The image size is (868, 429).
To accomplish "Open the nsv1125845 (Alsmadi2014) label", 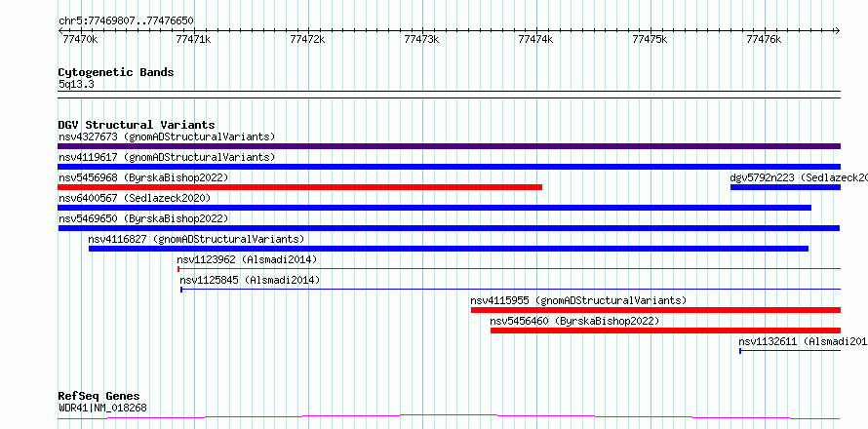I will tap(250, 280).
